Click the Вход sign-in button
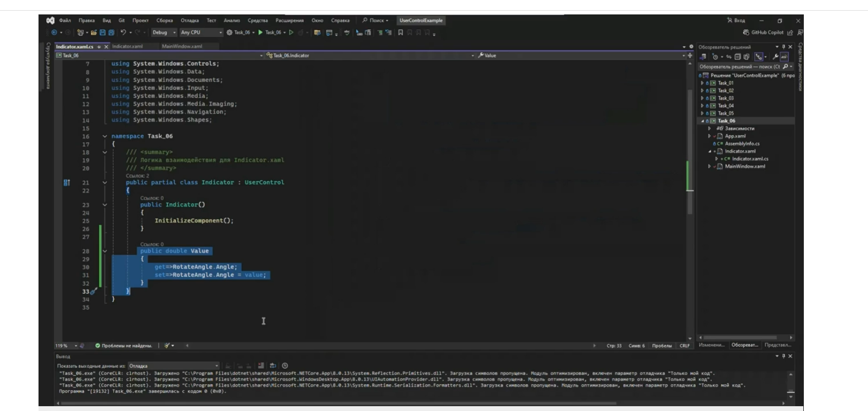868x411 pixels. point(736,20)
